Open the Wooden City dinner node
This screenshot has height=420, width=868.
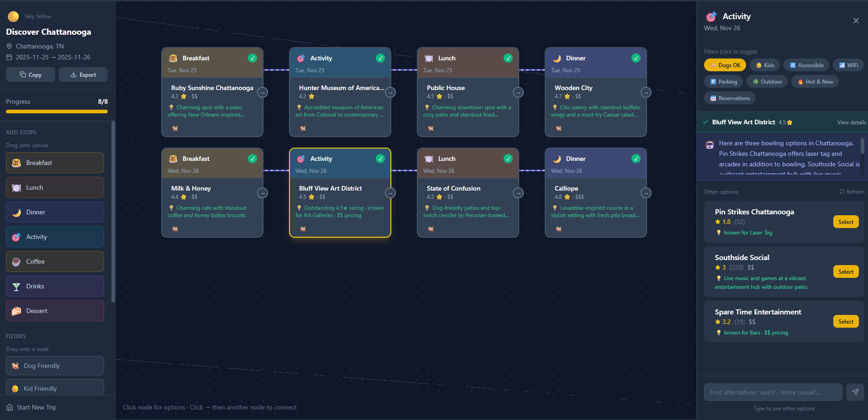596,92
